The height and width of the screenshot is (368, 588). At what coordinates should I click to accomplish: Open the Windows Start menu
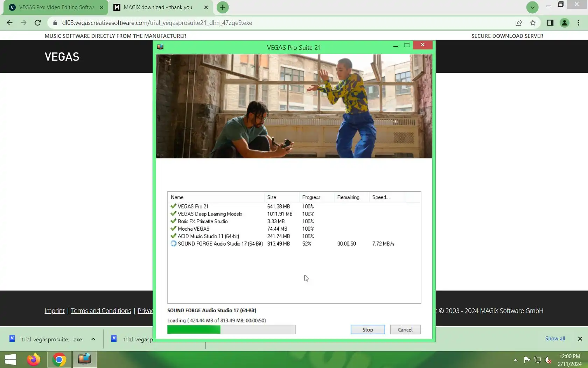[x=10, y=360]
